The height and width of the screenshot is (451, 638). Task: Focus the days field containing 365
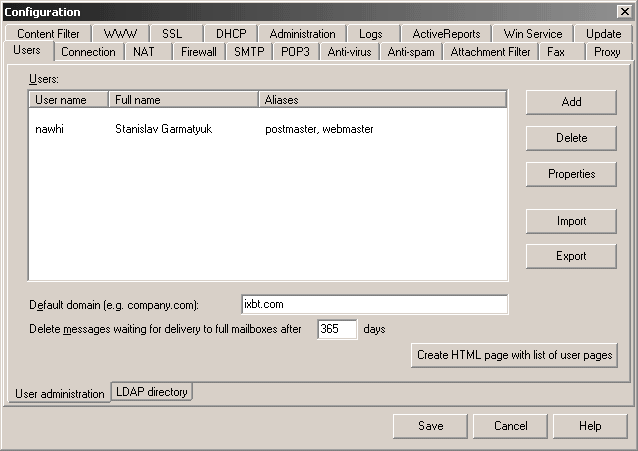click(337, 329)
